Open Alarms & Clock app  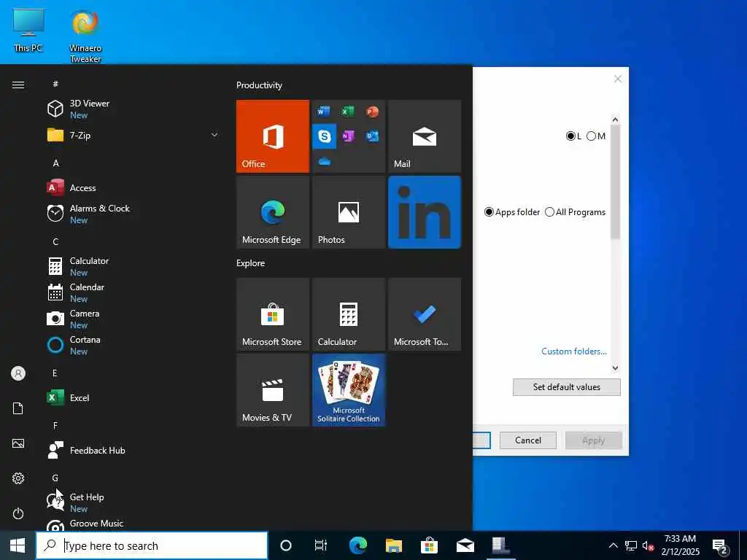pos(133,214)
